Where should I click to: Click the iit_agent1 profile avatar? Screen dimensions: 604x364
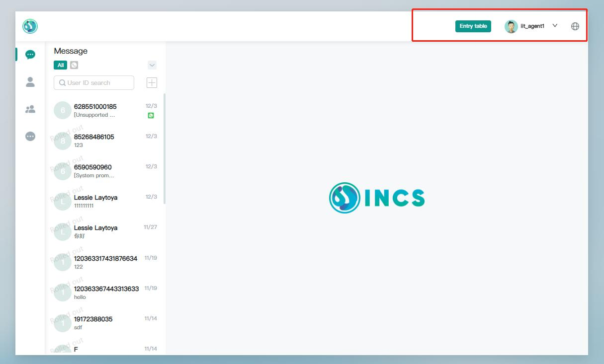point(511,26)
